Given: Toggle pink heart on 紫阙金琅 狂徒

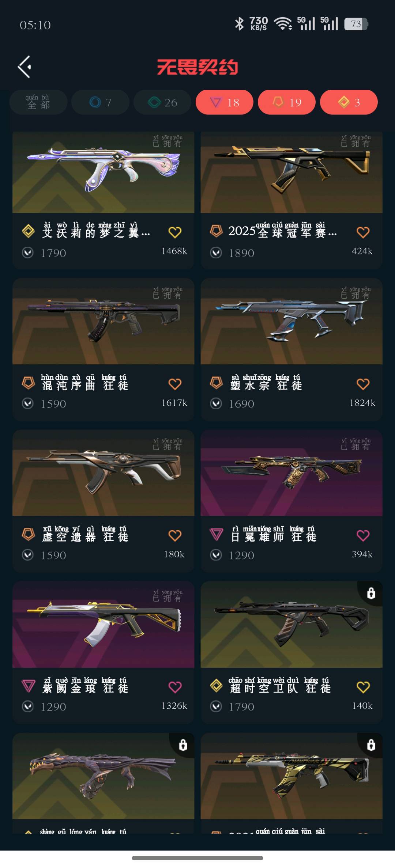Looking at the screenshot, I should 175,687.
